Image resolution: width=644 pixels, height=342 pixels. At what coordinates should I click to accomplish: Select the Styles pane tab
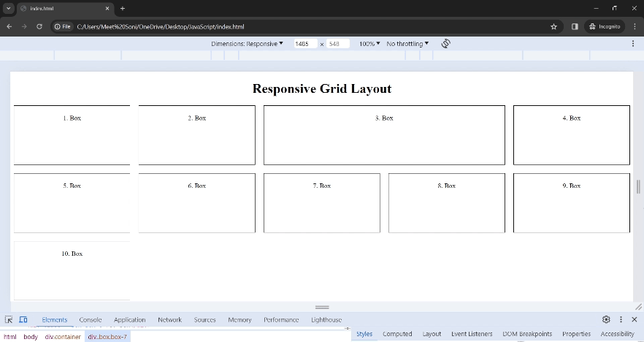364,334
